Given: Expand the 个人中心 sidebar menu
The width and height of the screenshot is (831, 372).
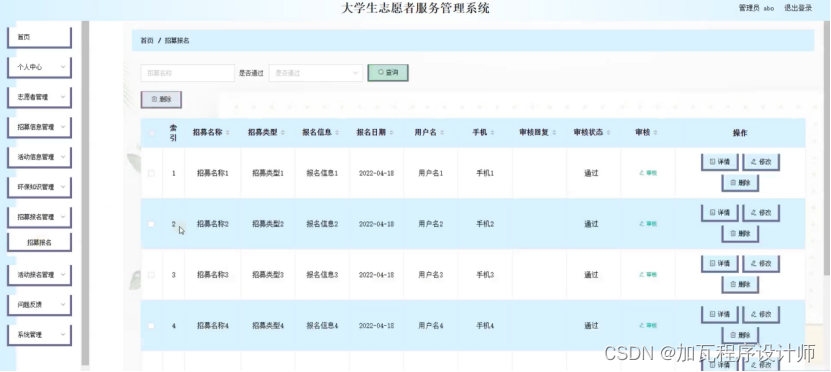Looking at the screenshot, I should click(39, 68).
